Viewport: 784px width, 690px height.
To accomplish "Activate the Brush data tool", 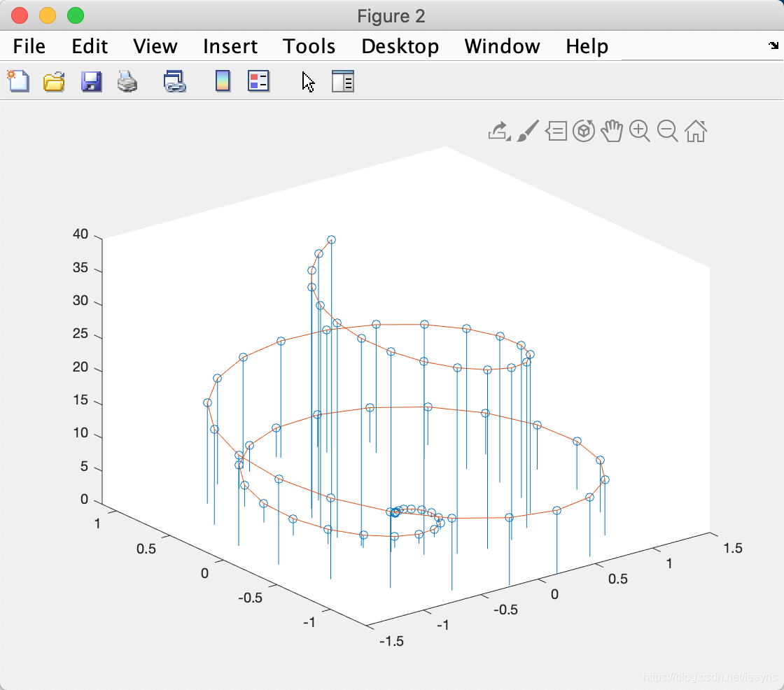I will (528, 131).
